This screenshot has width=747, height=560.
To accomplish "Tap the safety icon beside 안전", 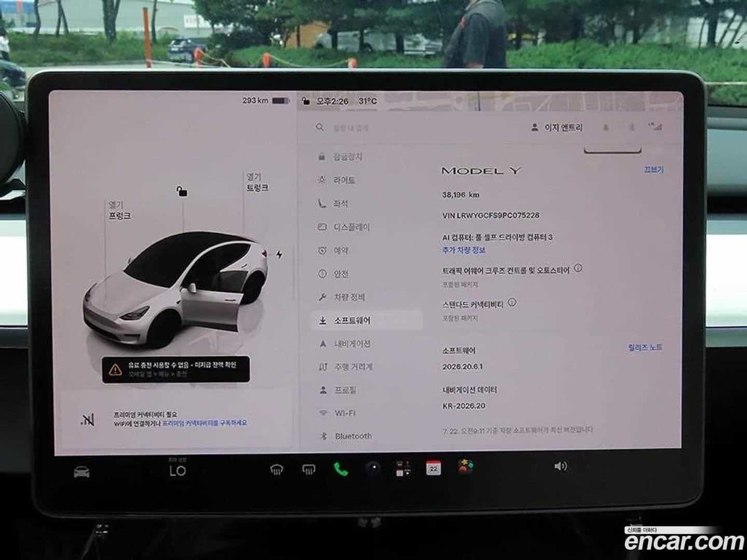I will point(322,274).
